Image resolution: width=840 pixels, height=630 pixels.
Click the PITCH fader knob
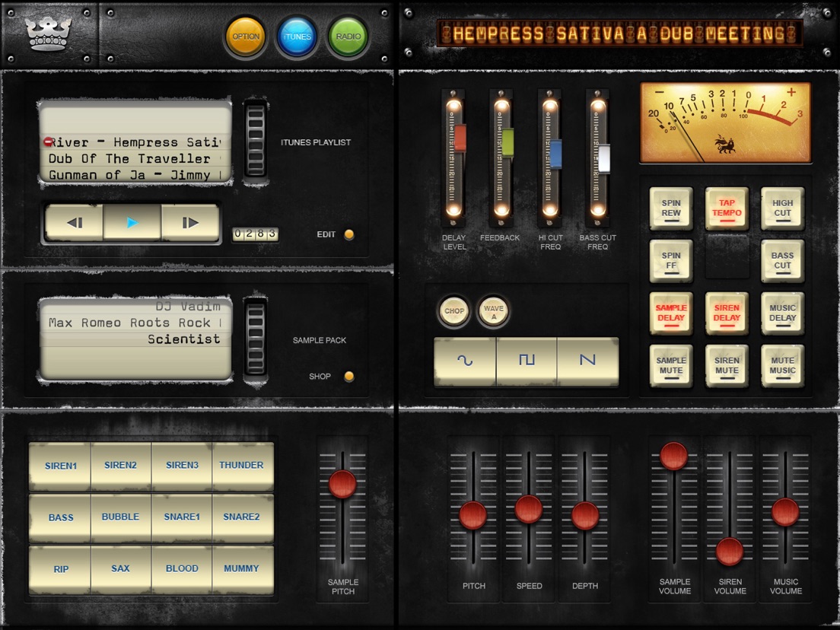473,515
